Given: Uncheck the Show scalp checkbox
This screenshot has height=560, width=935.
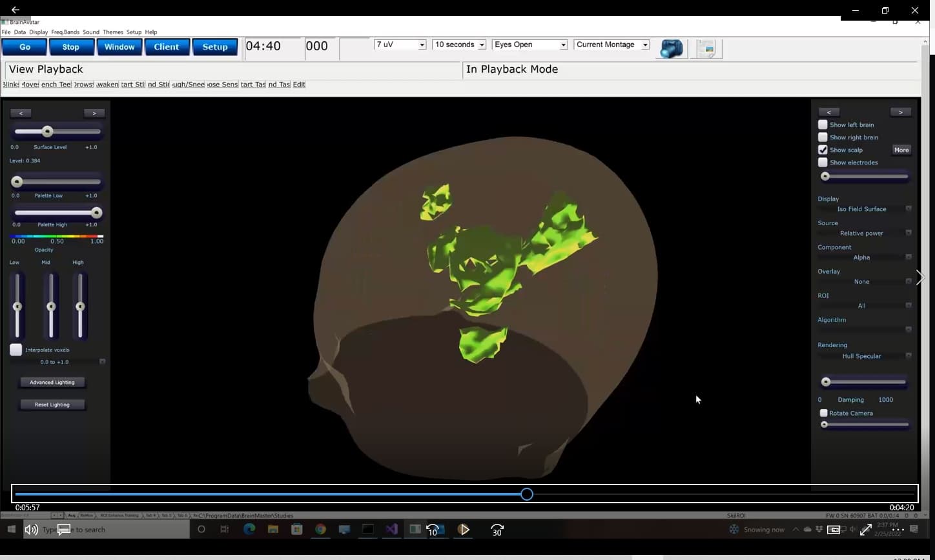Looking at the screenshot, I should [823, 150].
